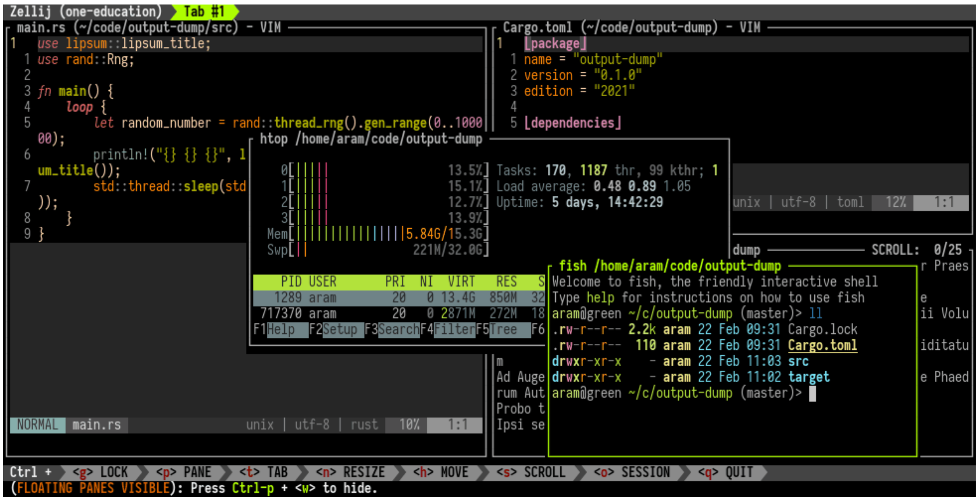The image size is (980, 501).
Task: Choose MOVE mode in status bar
Action: (441, 473)
